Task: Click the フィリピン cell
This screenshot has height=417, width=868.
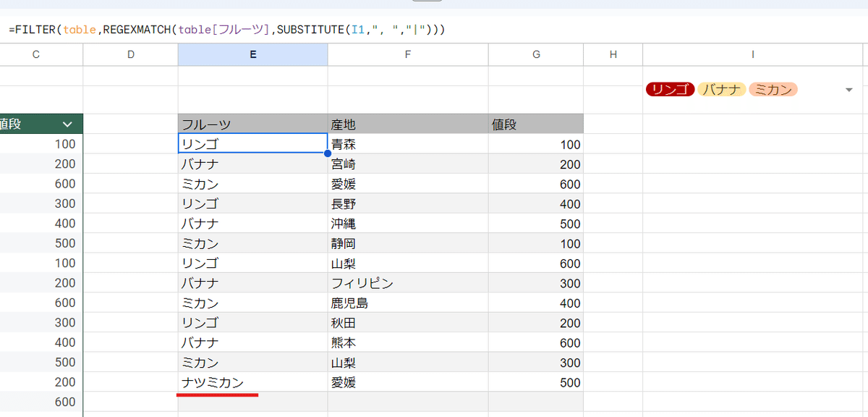Action: tap(408, 283)
